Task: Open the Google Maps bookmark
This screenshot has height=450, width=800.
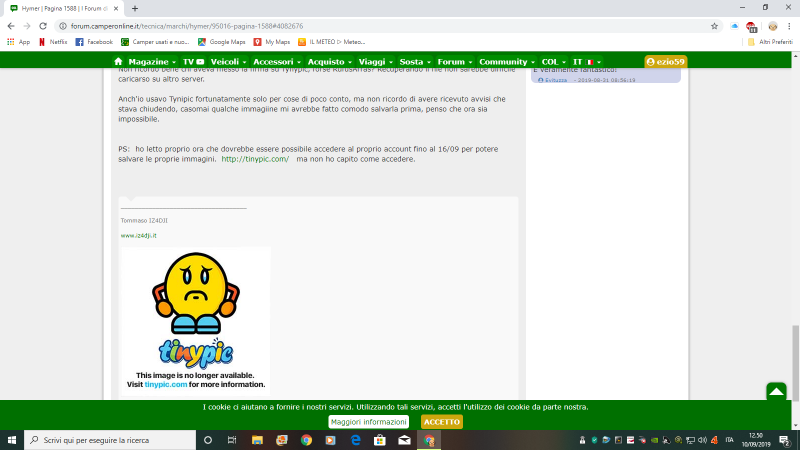Action: (x=221, y=42)
